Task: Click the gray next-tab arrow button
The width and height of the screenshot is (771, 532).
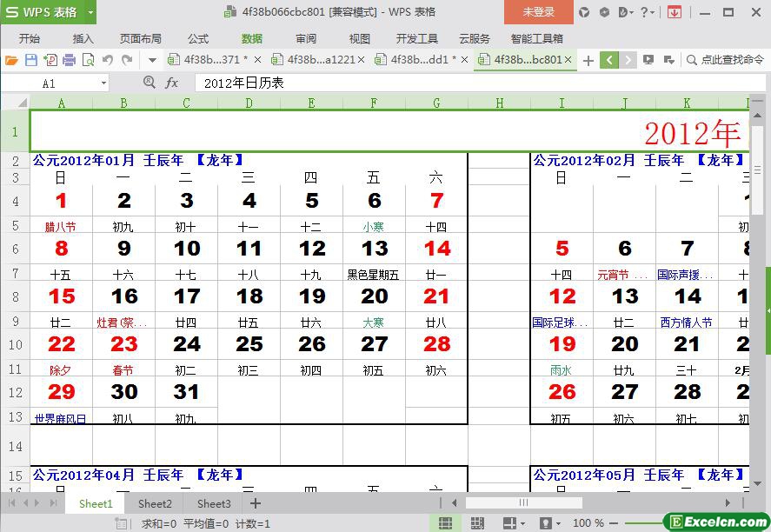Action: [x=628, y=60]
